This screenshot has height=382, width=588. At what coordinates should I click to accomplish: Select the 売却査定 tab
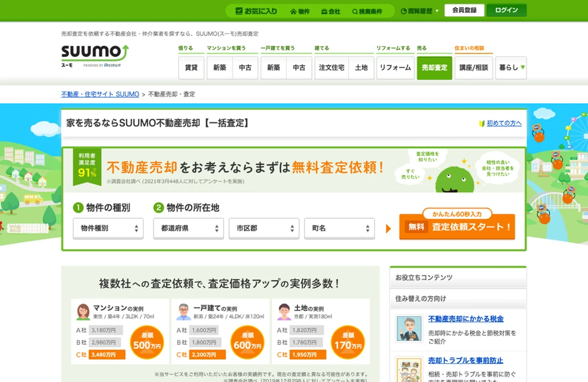tap(434, 68)
